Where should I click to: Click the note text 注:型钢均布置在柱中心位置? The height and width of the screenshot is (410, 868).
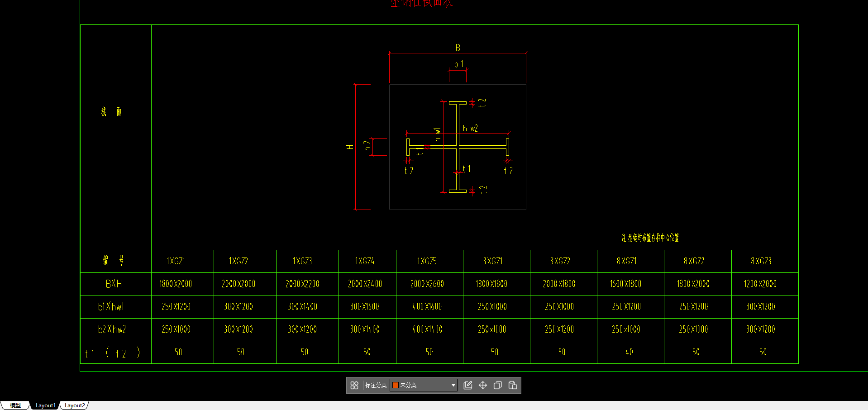[x=650, y=238]
